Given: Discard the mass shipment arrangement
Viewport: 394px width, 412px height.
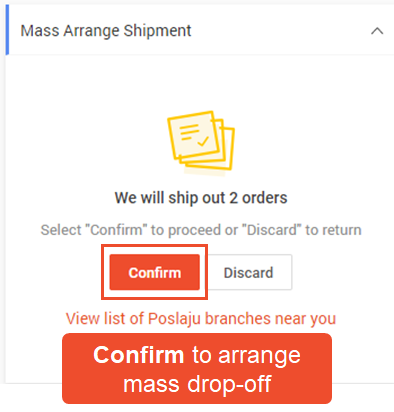Looking at the screenshot, I should [x=249, y=272].
